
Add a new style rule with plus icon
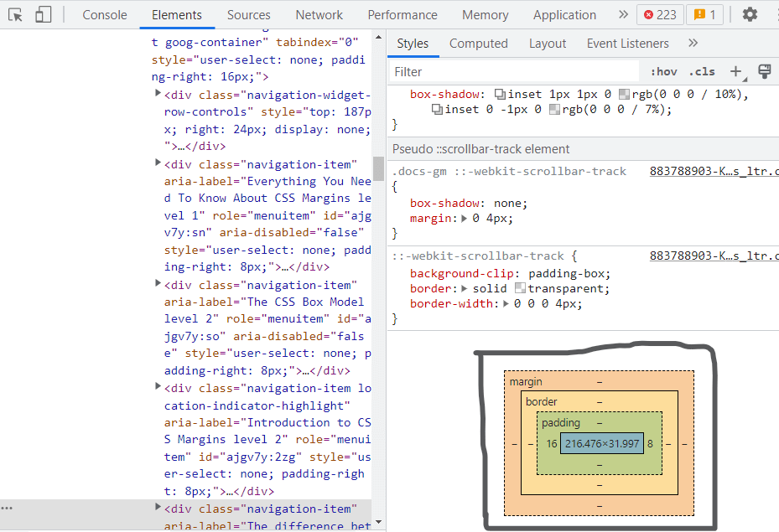(x=736, y=71)
